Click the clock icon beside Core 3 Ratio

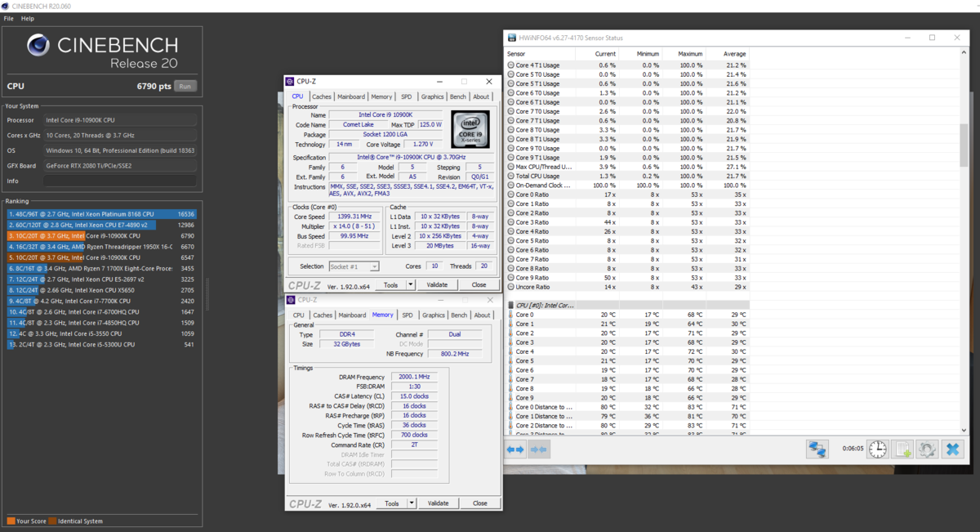pyautogui.click(x=511, y=222)
